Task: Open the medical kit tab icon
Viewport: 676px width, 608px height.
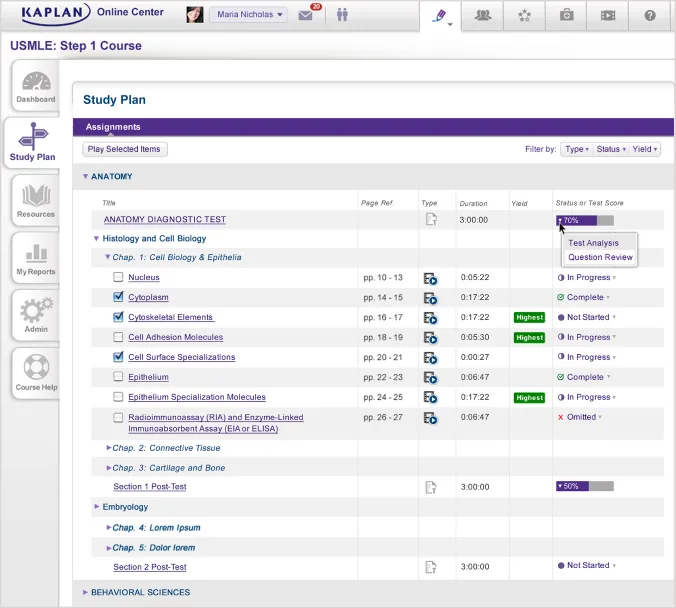Action: point(566,16)
